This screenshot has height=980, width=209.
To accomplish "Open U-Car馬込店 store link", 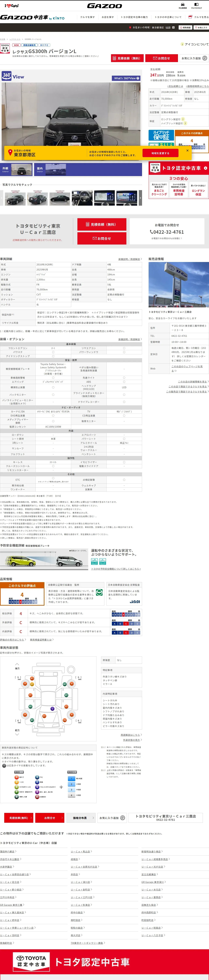I will 81,851.
